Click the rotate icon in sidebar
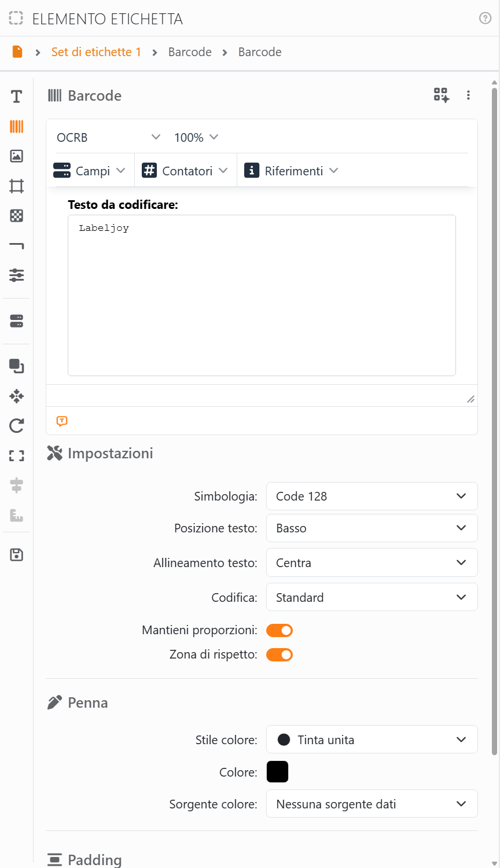500x868 pixels. [16, 426]
